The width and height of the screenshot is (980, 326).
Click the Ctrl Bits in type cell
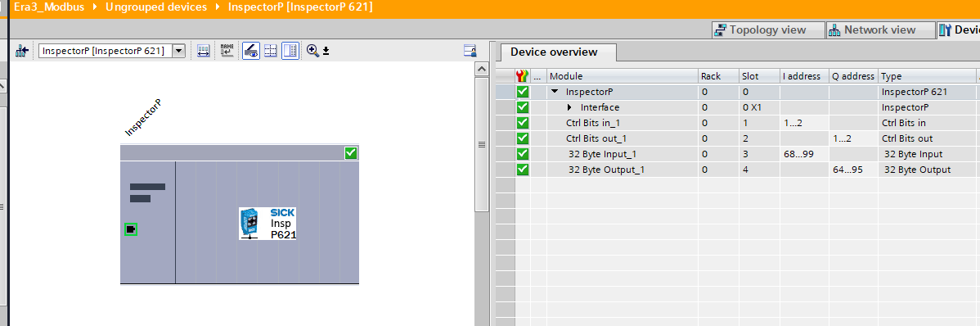[927, 123]
